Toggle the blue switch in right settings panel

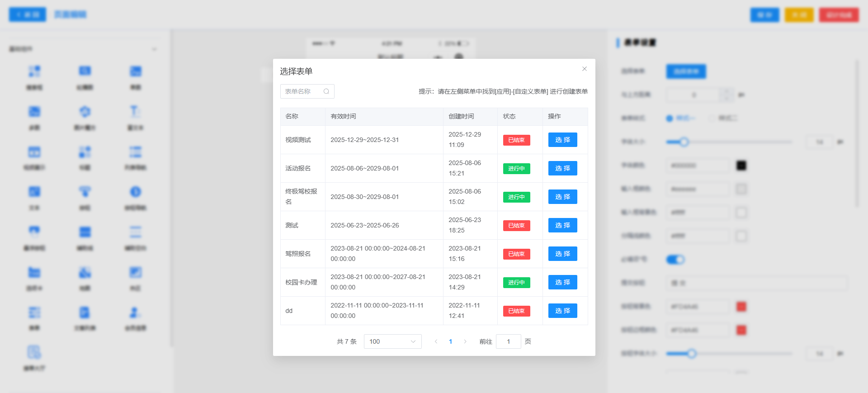[x=675, y=259]
